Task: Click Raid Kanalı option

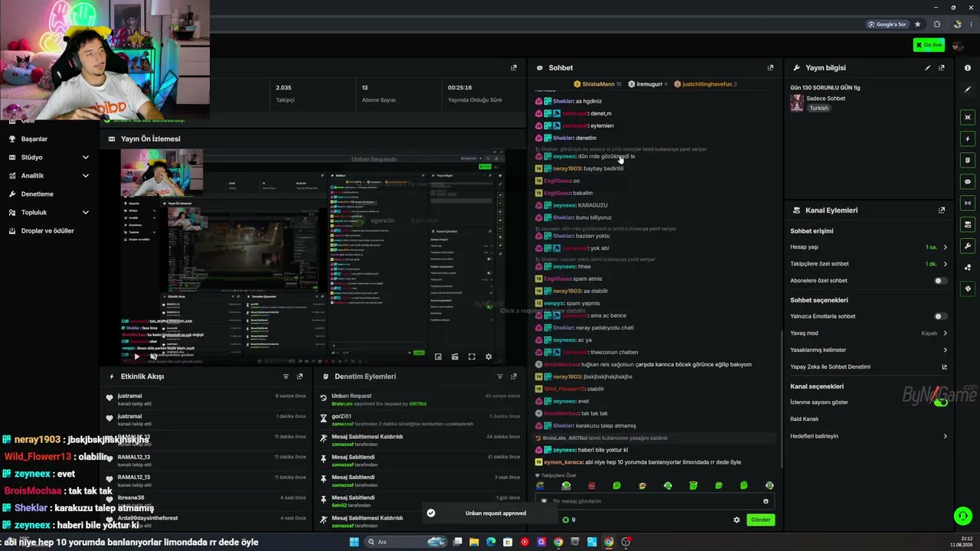Action: tap(804, 419)
